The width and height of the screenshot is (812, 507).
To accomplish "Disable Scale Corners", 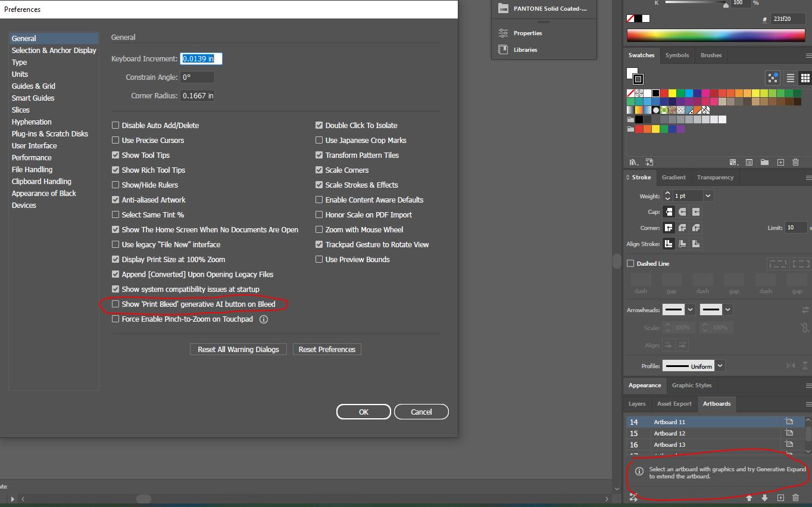I will (x=319, y=170).
